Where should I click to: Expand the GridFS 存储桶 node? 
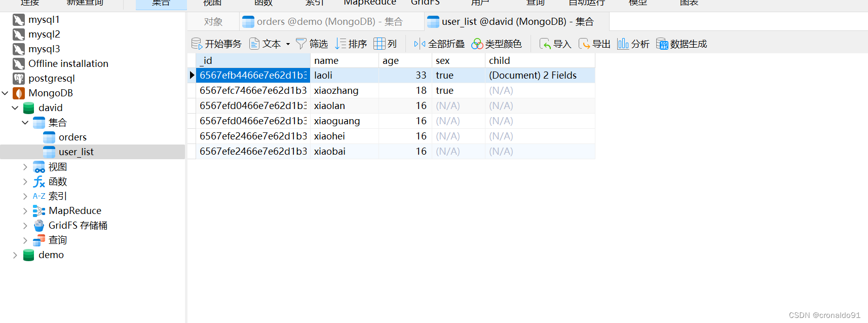[25, 226]
